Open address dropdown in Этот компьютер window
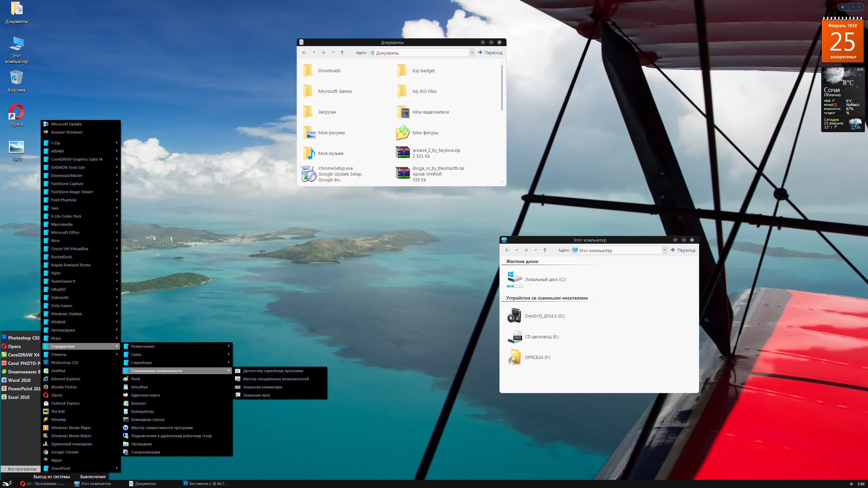This screenshot has height=488, width=868. 665,250
